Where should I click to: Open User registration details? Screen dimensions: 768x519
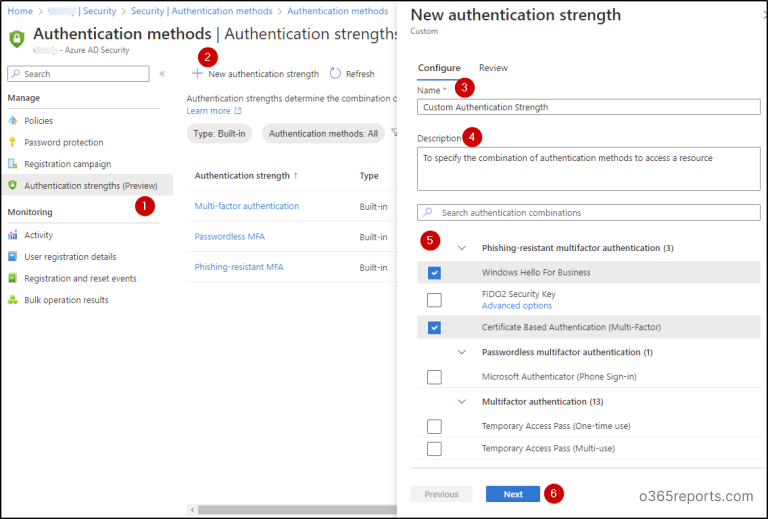(70, 257)
